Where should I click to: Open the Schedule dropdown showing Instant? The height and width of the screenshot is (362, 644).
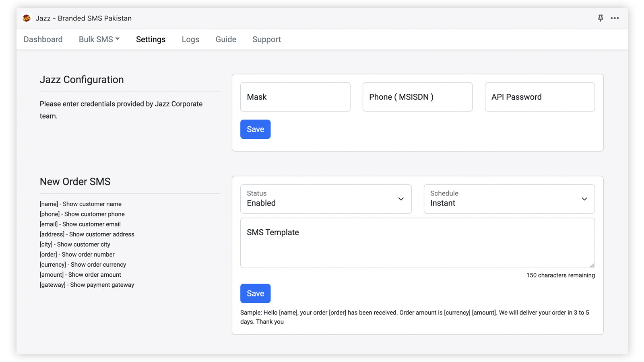(x=509, y=199)
